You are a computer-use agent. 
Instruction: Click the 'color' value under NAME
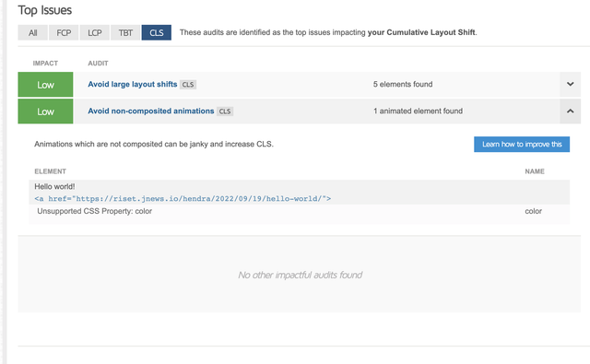pyautogui.click(x=533, y=211)
